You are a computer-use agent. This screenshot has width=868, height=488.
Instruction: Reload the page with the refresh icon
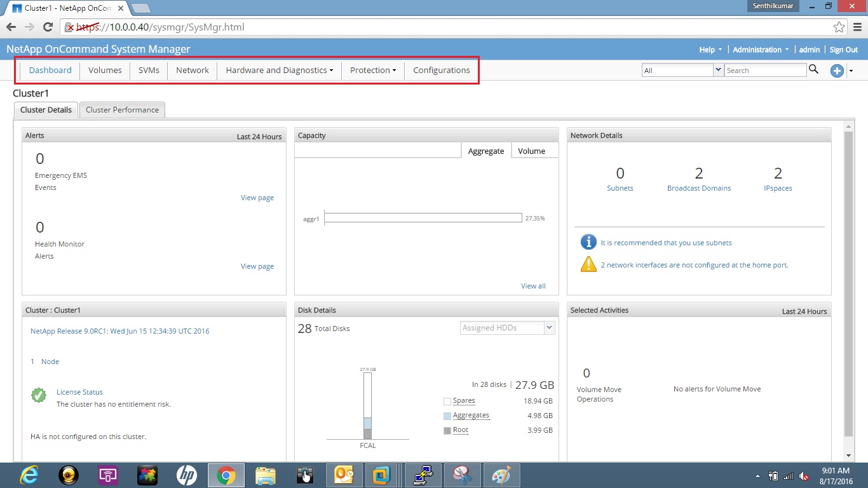click(x=49, y=27)
